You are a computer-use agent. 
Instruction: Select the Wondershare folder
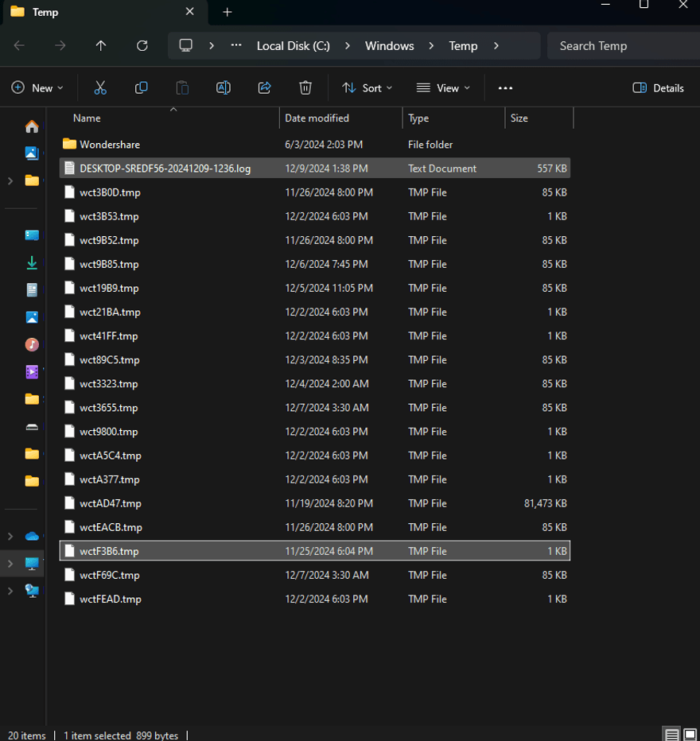click(x=315, y=145)
